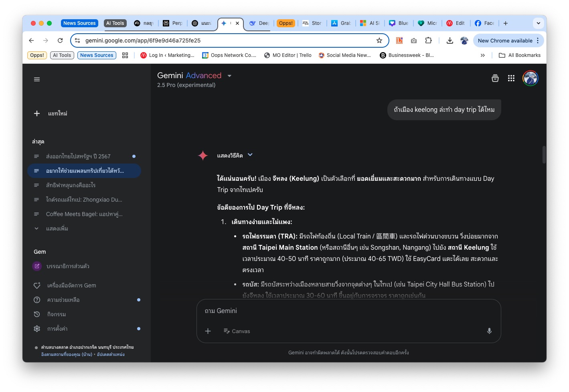The image size is (569, 392).
Task: Open the hamburger main menu icon
Action: pos(37,79)
